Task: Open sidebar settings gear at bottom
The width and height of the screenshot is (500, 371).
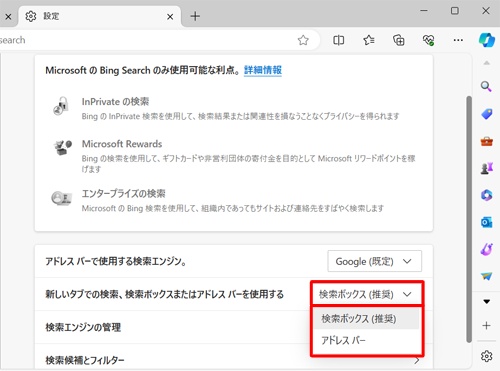Action: (x=487, y=356)
